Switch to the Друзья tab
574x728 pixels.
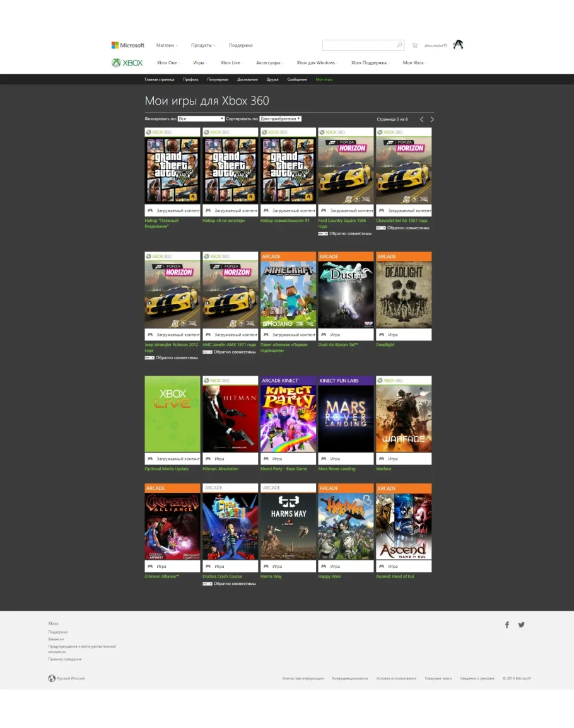click(272, 79)
